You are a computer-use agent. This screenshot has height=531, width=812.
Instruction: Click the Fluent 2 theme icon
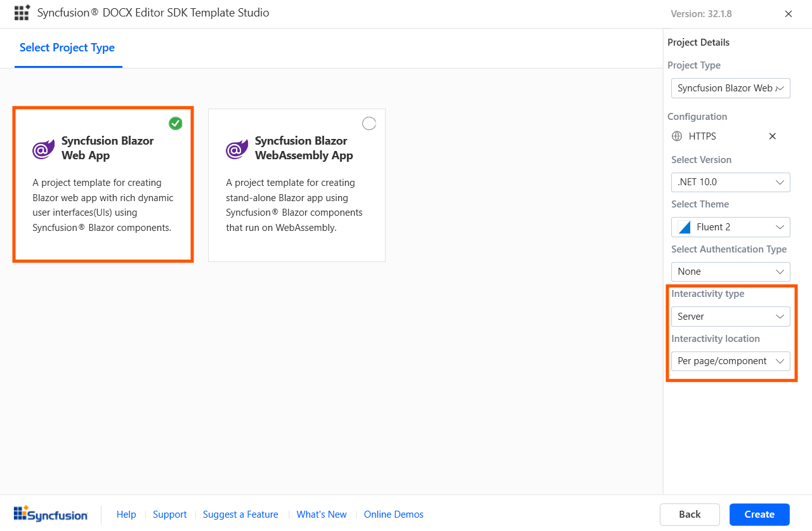(x=684, y=226)
